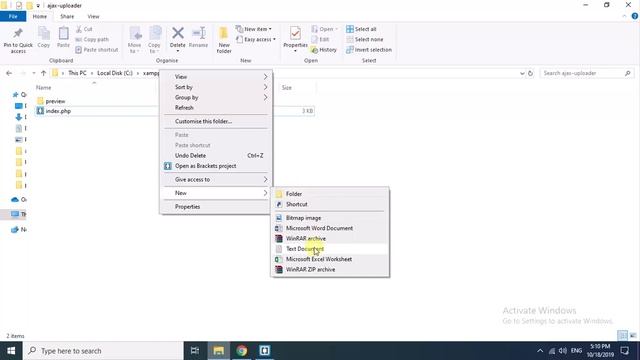Click the Cut scissors command
The height and width of the screenshot is (360, 640).
point(84,29)
